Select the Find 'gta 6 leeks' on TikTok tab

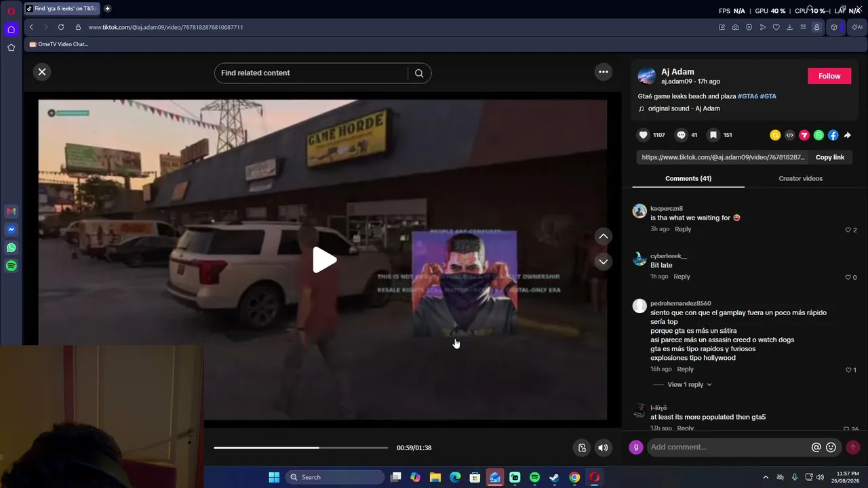(x=62, y=9)
